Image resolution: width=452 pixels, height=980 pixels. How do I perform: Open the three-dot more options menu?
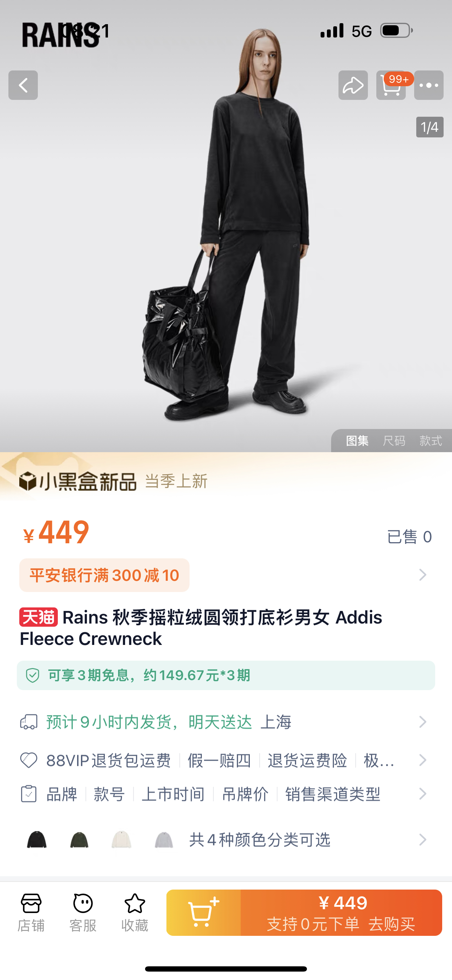(429, 85)
